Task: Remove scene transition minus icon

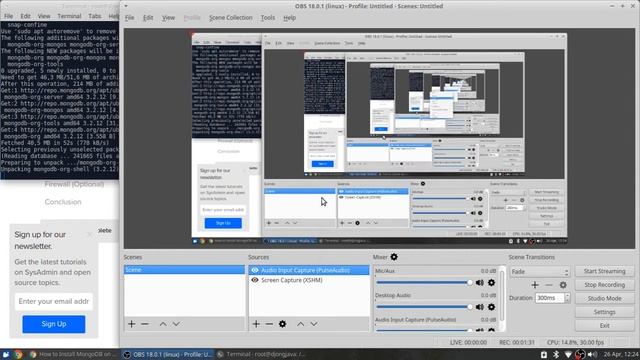Action: (549, 285)
